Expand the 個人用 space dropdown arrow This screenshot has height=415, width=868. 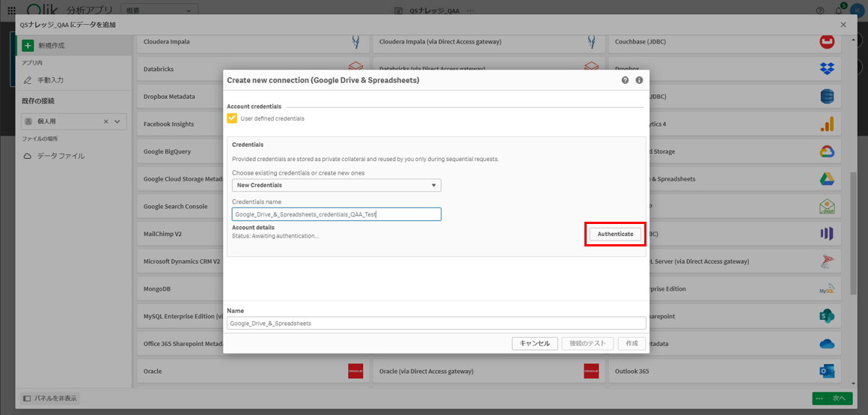click(117, 122)
